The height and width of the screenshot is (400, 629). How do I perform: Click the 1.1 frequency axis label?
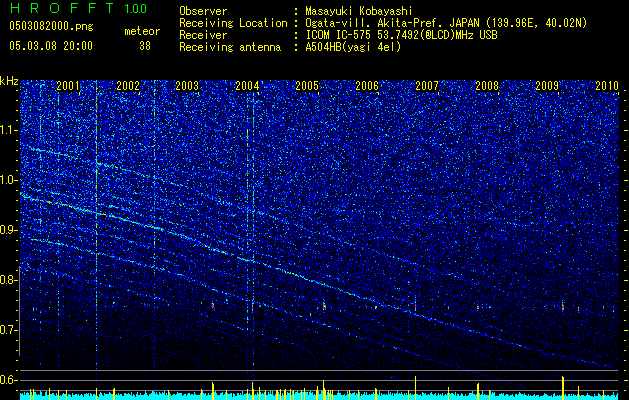(8, 130)
